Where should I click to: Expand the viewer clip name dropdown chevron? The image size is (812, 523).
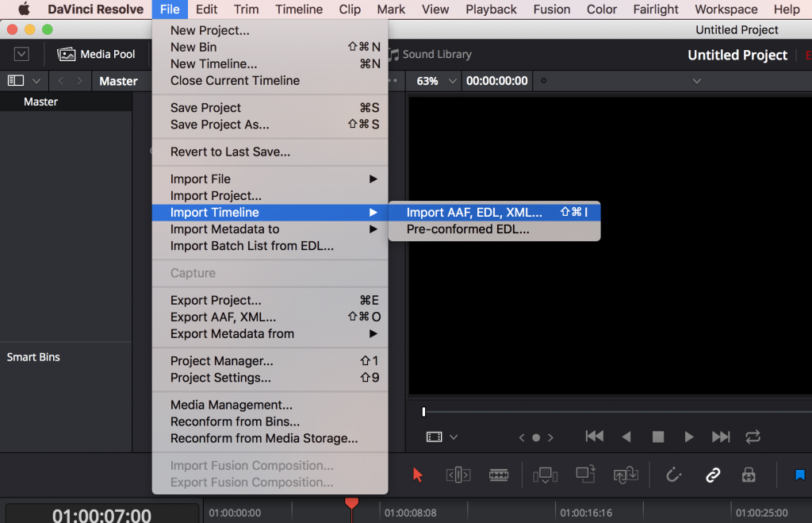tap(697, 81)
